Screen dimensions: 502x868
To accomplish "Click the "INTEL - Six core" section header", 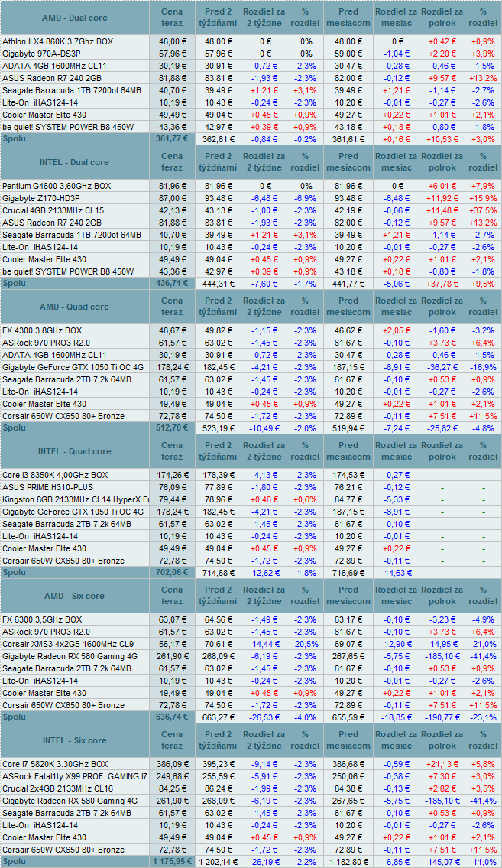I will [75, 740].
